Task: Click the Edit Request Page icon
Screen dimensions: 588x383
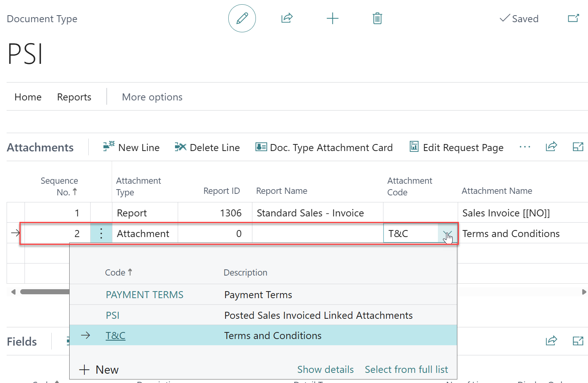Action: click(413, 147)
